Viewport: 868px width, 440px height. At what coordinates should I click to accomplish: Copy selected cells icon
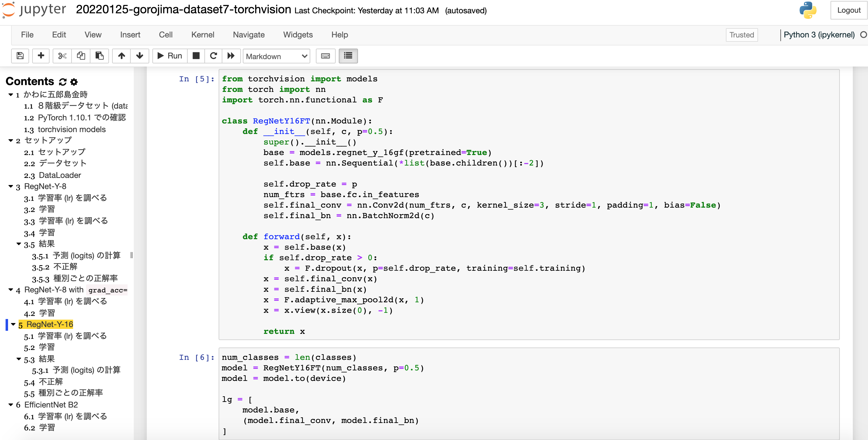click(x=81, y=56)
